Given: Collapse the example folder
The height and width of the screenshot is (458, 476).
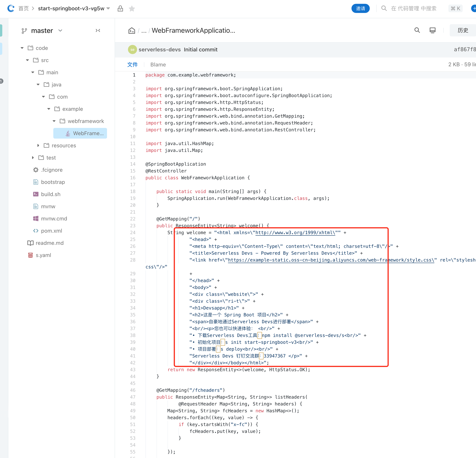Looking at the screenshot, I should (x=49, y=109).
